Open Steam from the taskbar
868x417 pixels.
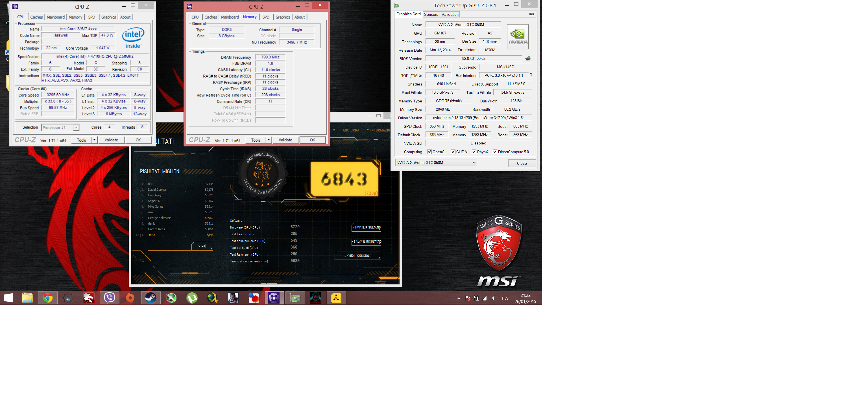(151, 298)
